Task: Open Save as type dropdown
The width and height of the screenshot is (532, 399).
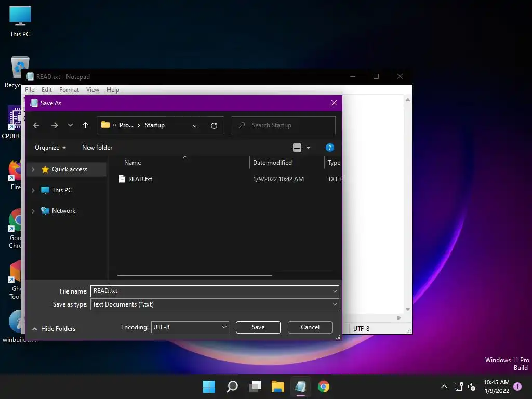Action: point(215,304)
